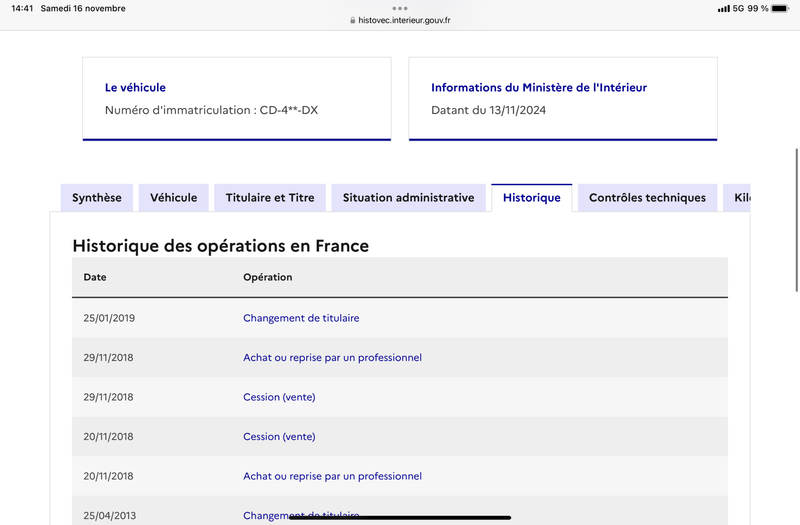Click Changement de titulaire for 25/01/2019
This screenshot has width=800, height=525.
[x=301, y=318]
